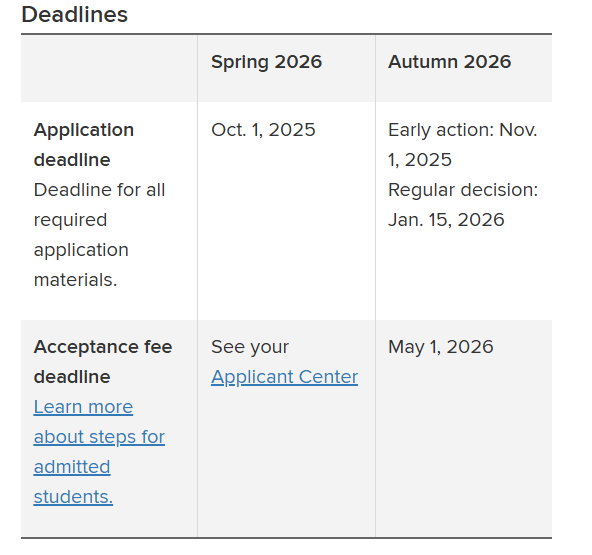
Task: Click the Early action Nov. 1, 2025 text
Action: [462, 145]
